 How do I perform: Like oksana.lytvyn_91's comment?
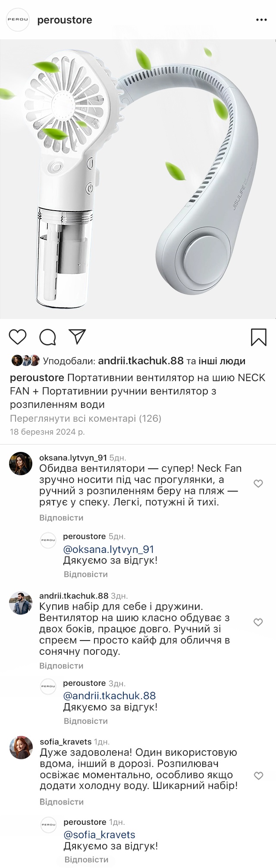(x=258, y=484)
